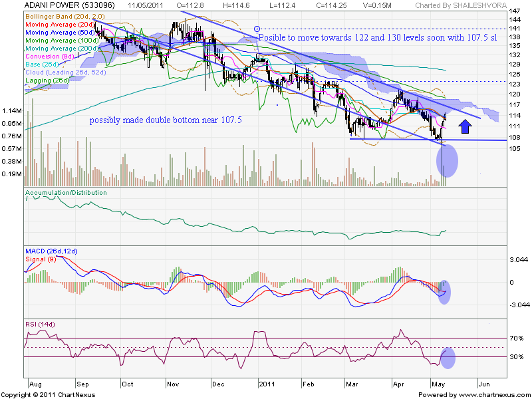The image size is (532, 399).
Task: Click the 108 price axis label
Action: 513,138
